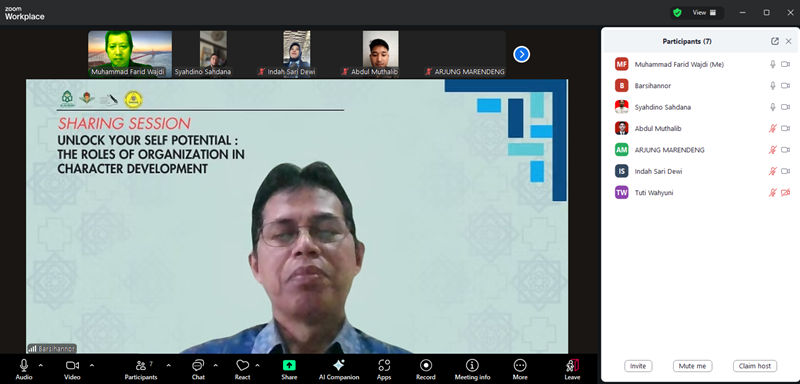
Task: Expand the Audio options caret
Action: point(41,365)
